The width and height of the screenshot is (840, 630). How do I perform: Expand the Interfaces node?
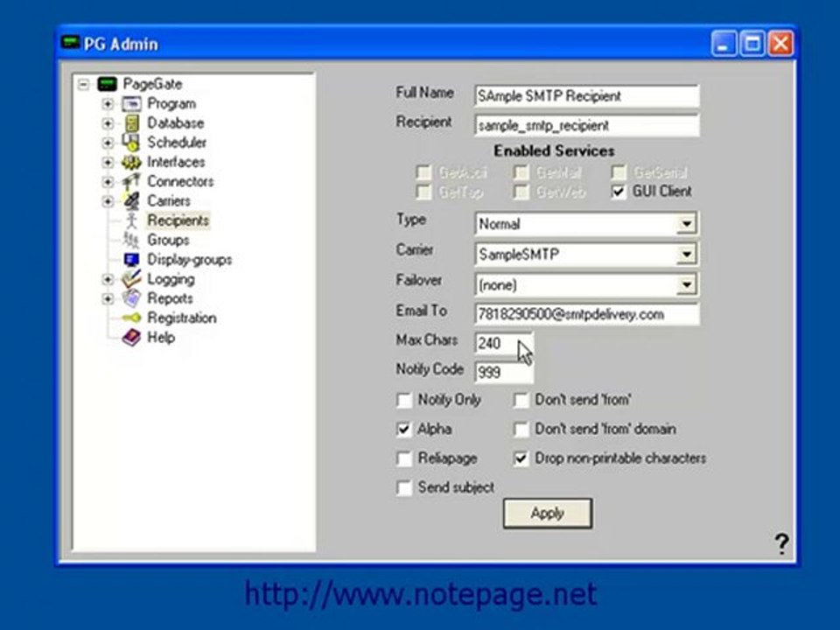coord(107,163)
